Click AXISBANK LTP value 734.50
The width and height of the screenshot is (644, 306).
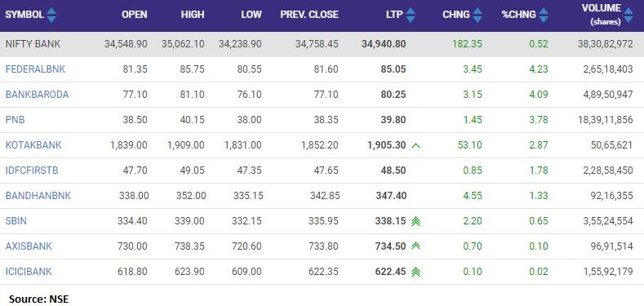(x=390, y=246)
